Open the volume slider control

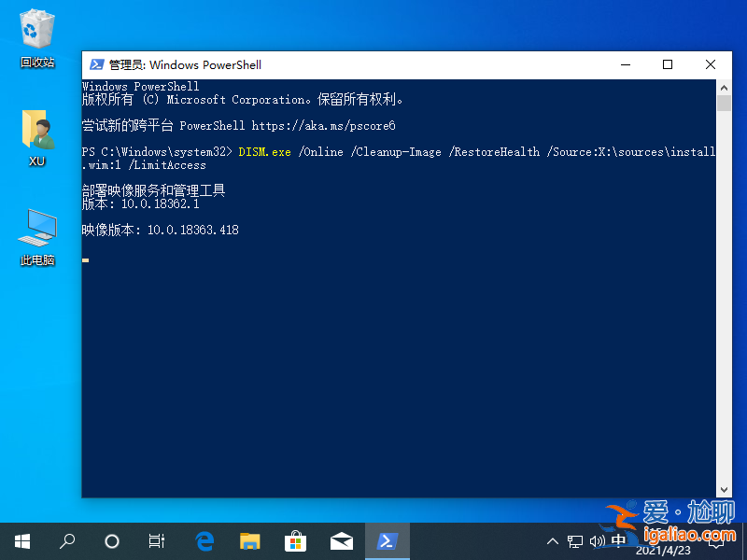click(598, 541)
